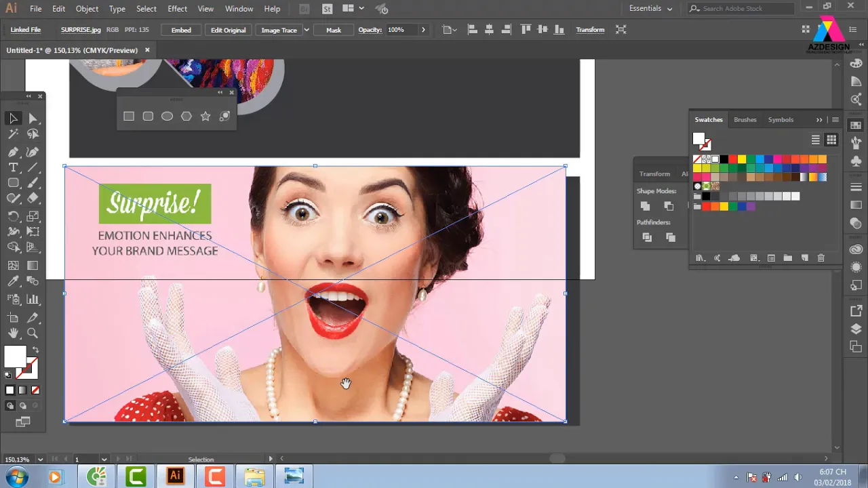868x488 pixels.
Task: Open Essentials workspace dropdown
Action: pyautogui.click(x=651, y=9)
